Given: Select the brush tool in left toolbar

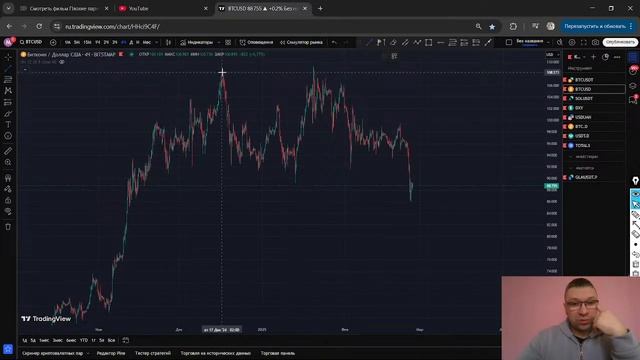Looking at the screenshot, I should coord(8,113).
